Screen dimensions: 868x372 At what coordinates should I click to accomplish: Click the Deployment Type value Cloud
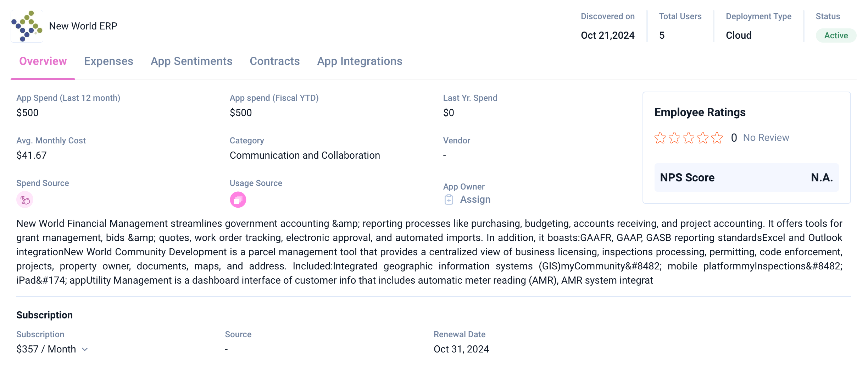pos(739,35)
